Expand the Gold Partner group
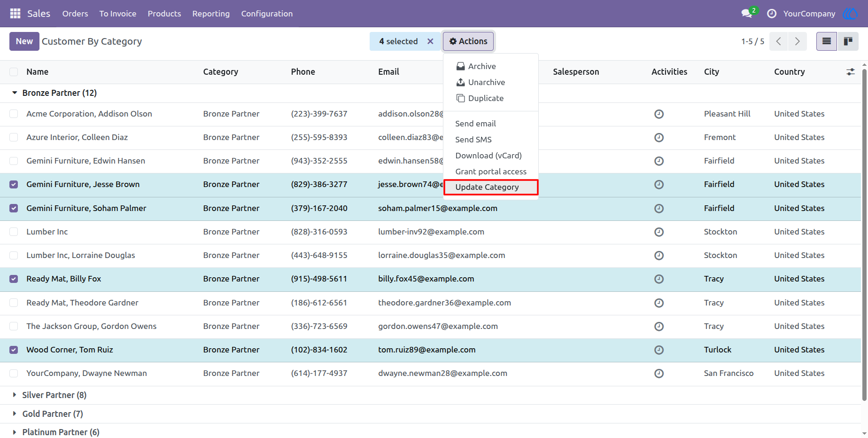Image resolution: width=868 pixels, height=438 pixels. [15, 414]
